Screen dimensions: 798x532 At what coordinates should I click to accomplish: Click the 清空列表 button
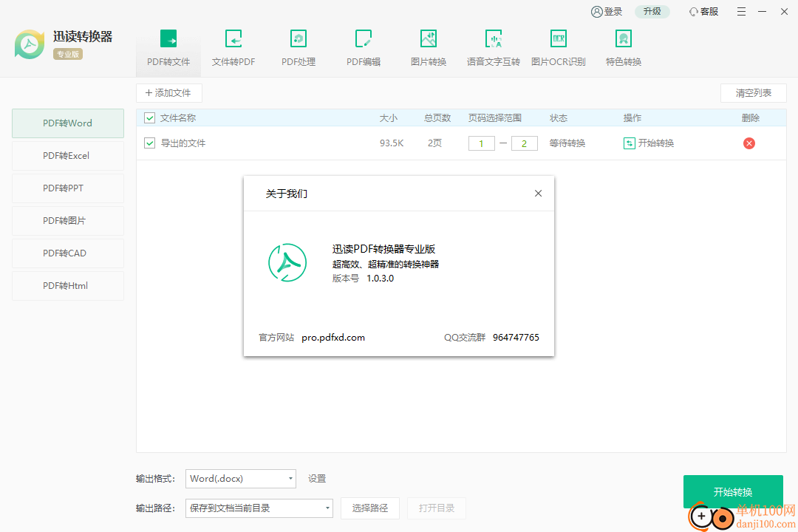click(x=753, y=93)
